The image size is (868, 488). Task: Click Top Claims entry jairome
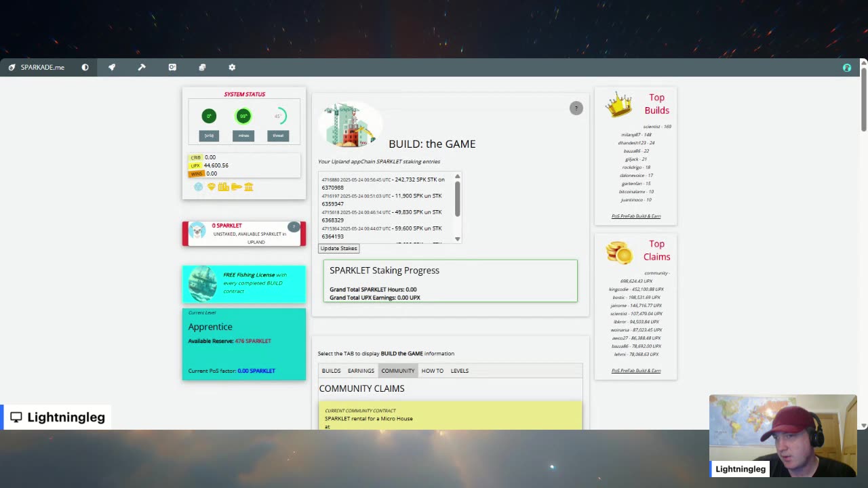636,306
